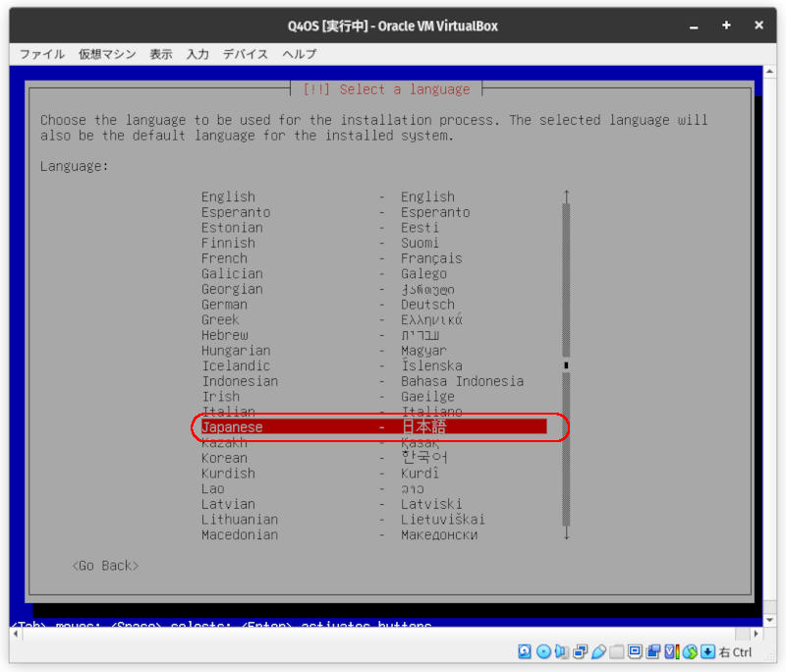Click the VirtualBox vertical scrollbar down arrow
Screen dimensions: 786x672
pyautogui.click(x=769, y=620)
